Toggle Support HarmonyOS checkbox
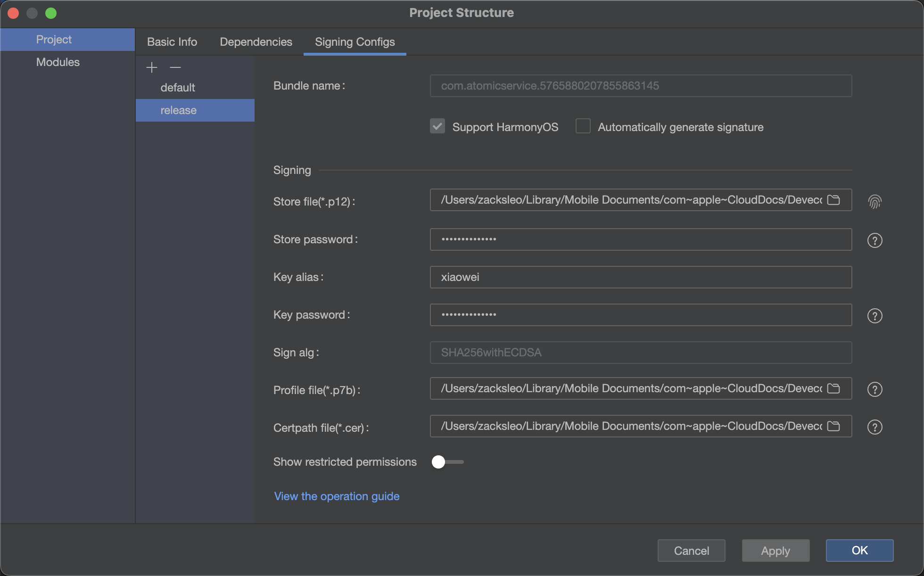Image resolution: width=924 pixels, height=576 pixels. [x=437, y=126]
